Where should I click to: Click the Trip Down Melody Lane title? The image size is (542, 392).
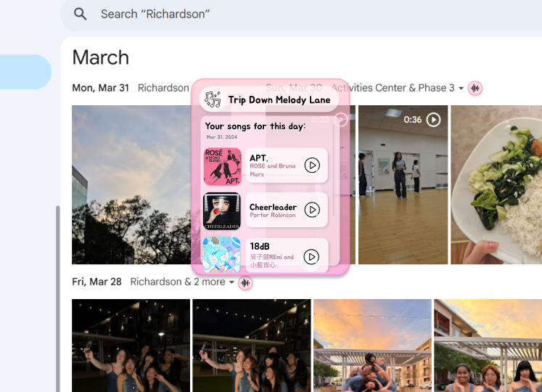279,100
